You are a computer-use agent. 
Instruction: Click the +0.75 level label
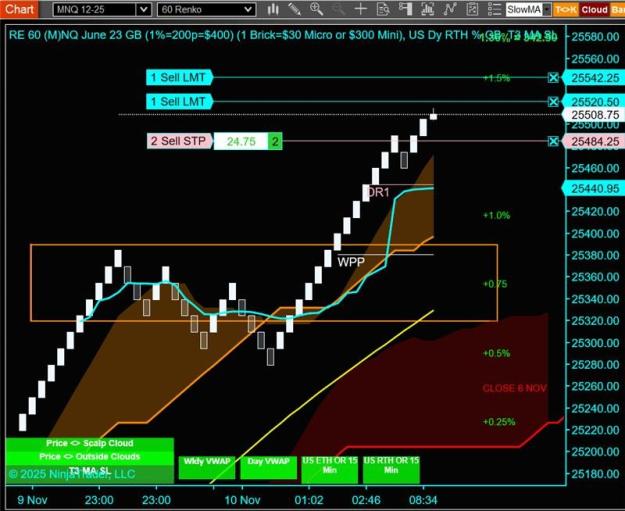point(495,284)
